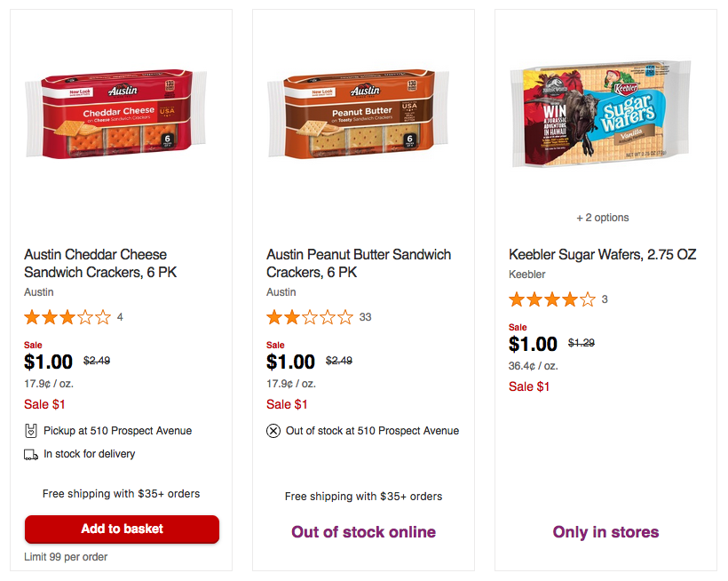Click the pickup bag icon for Prospect Avenue
The image size is (728, 581).
click(x=31, y=431)
